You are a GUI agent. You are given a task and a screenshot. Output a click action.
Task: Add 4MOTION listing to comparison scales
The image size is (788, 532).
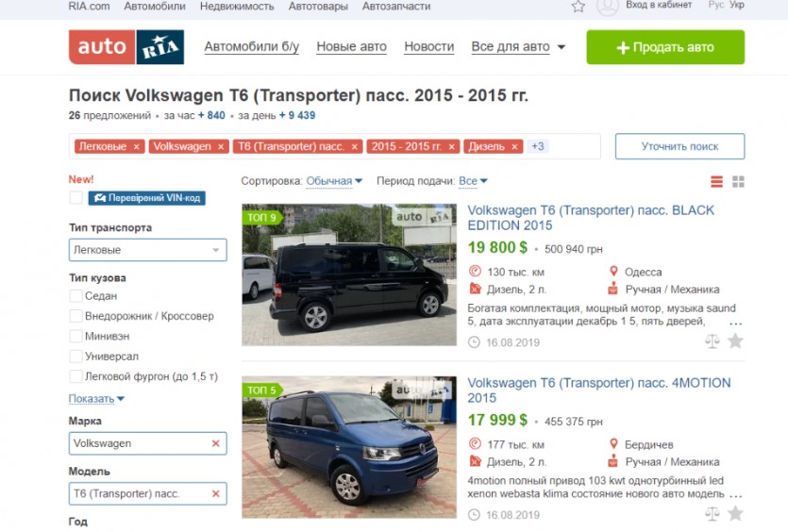713,513
